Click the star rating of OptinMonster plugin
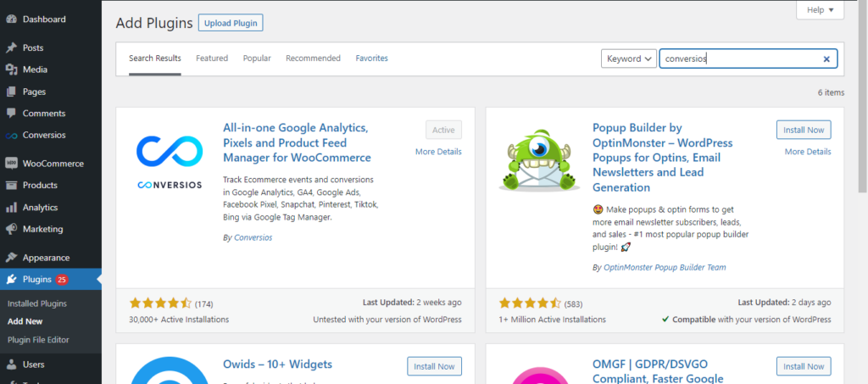The width and height of the screenshot is (868, 384). [530, 303]
